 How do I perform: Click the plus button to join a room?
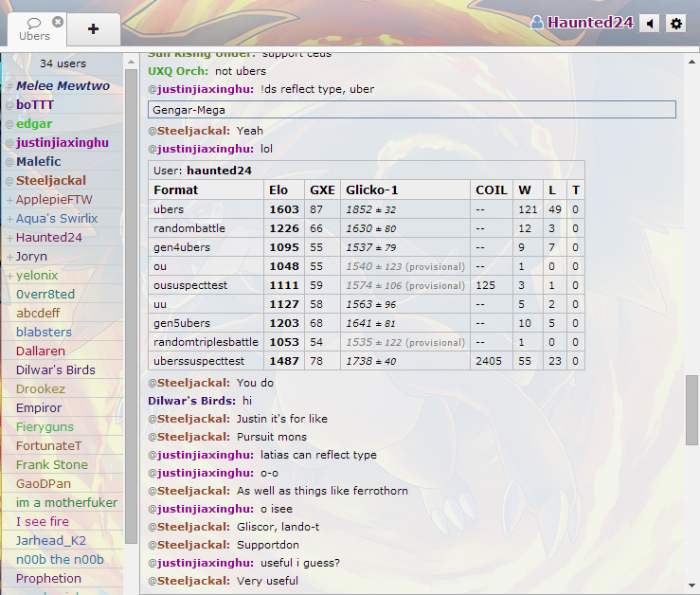click(x=93, y=28)
